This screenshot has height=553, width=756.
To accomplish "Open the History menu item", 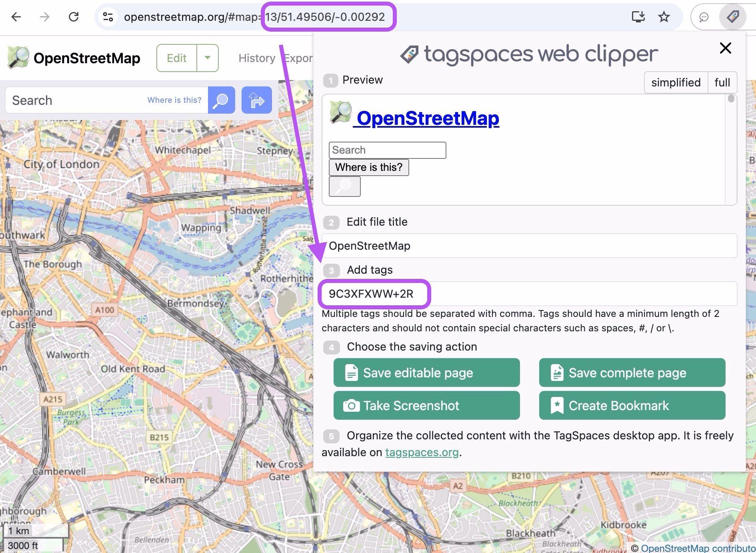I will point(256,58).
